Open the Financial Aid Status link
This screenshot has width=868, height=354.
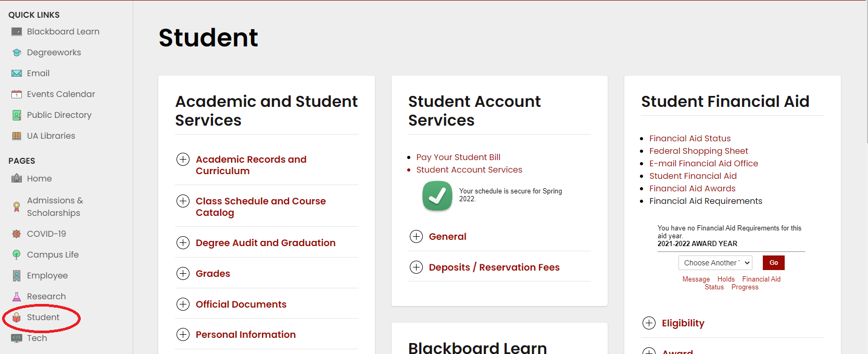click(690, 139)
